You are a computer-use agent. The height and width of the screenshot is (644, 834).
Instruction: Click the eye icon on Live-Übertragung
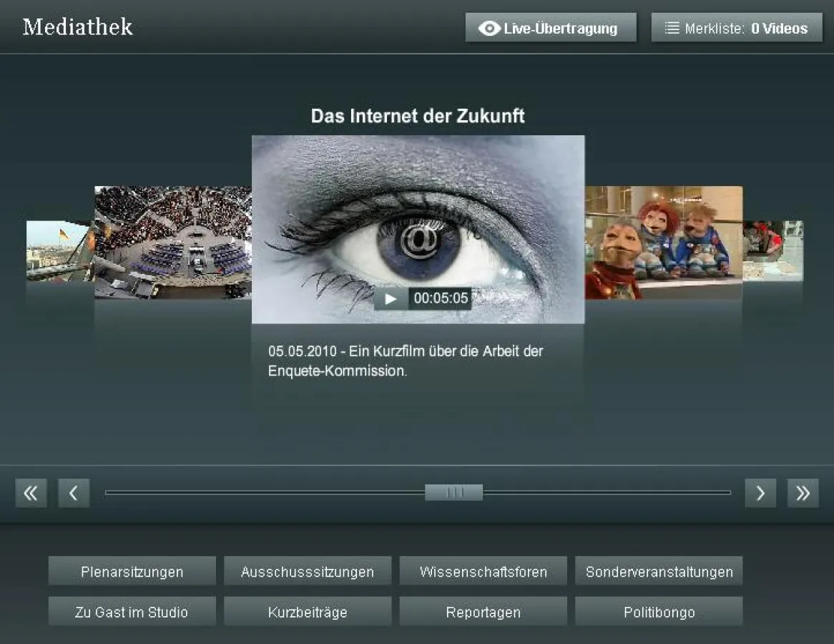click(x=489, y=28)
